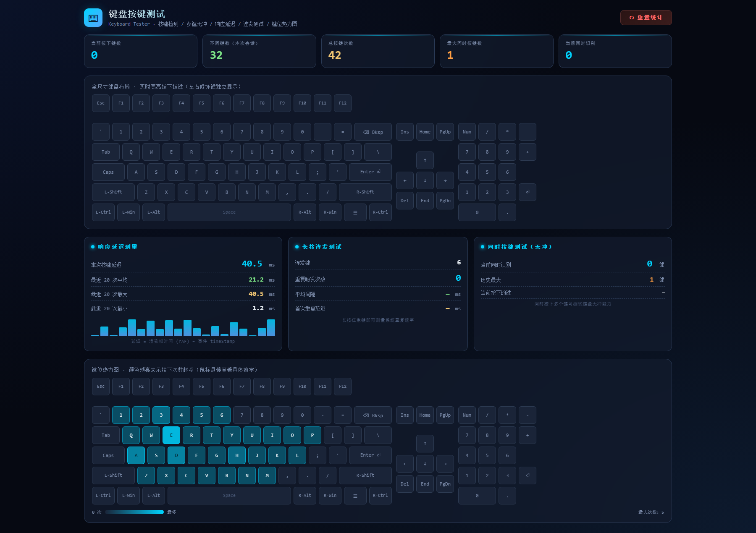
Task: Click the D key in the heatmap keyboard
Action: pyautogui.click(x=176, y=455)
